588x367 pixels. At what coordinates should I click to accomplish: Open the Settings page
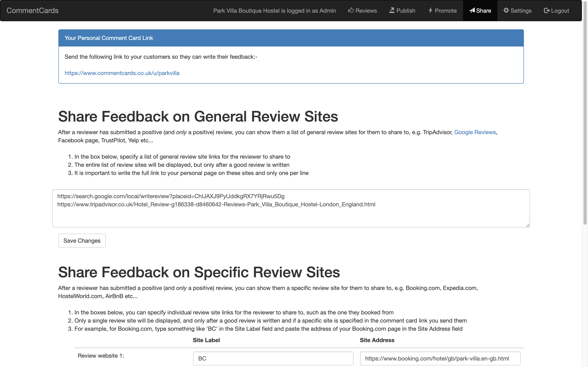tap(521, 11)
